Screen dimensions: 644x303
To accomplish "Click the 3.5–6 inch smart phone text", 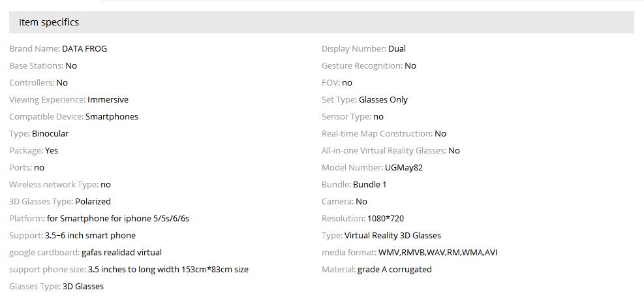I will (x=90, y=235).
